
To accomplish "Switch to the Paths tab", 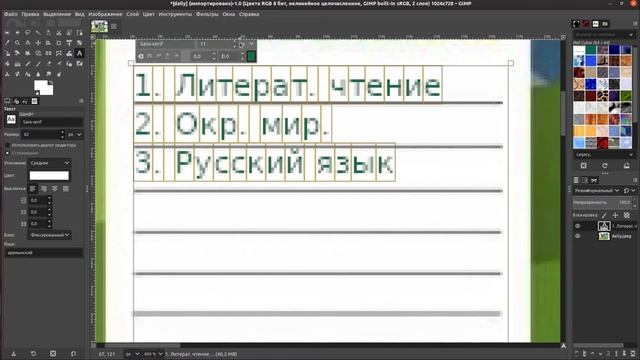I will click(x=594, y=180).
